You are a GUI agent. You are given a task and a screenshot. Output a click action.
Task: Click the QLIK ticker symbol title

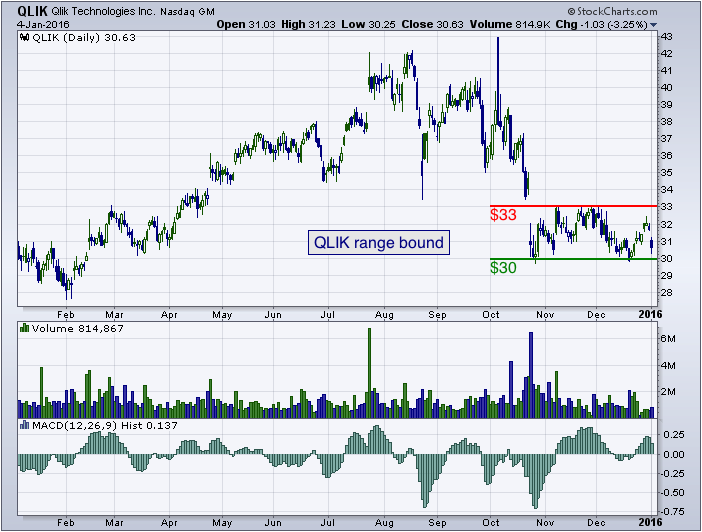coord(32,11)
